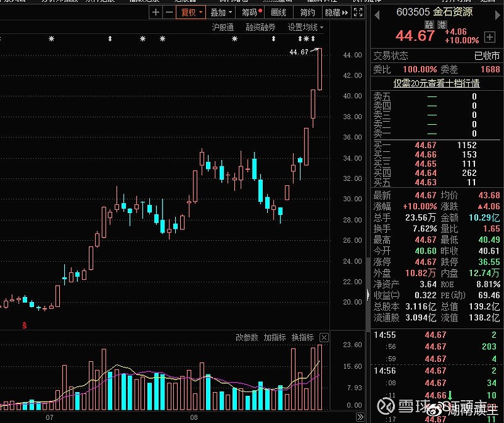Click the 总手 23.56万 value
The width and height of the screenshot is (504, 423).
click(x=421, y=217)
